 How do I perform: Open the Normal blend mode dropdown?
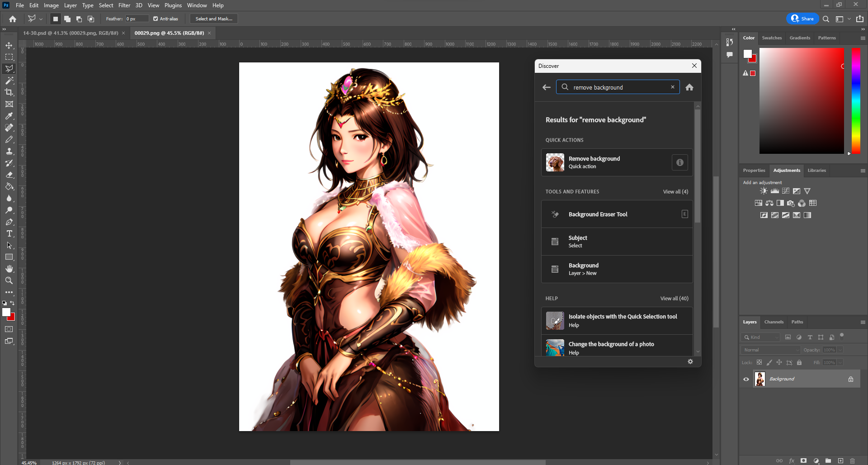771,350
